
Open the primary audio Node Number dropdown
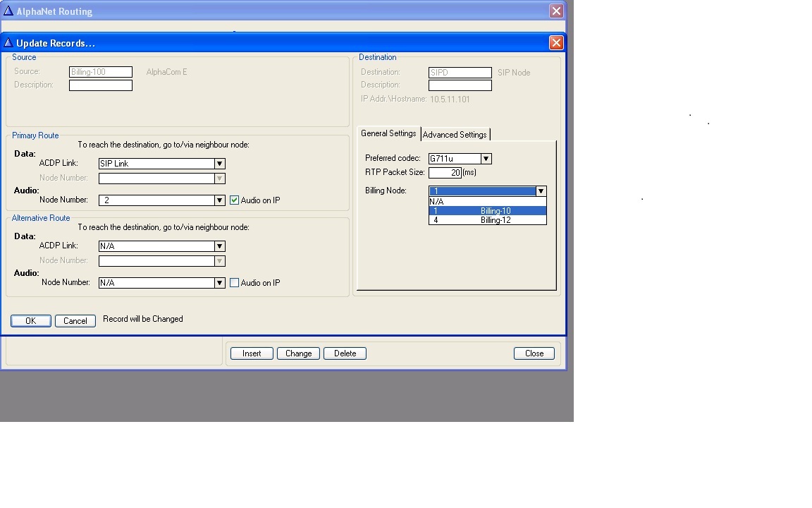point(219,200)
